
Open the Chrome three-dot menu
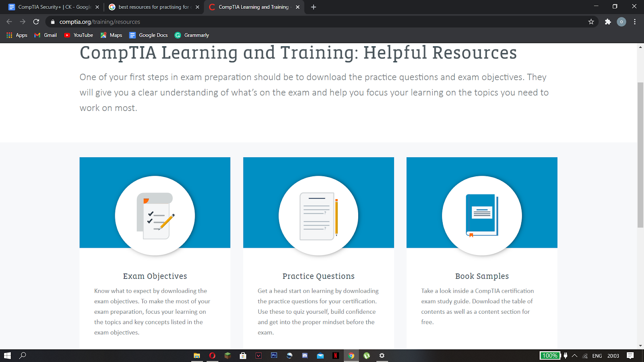635,22
